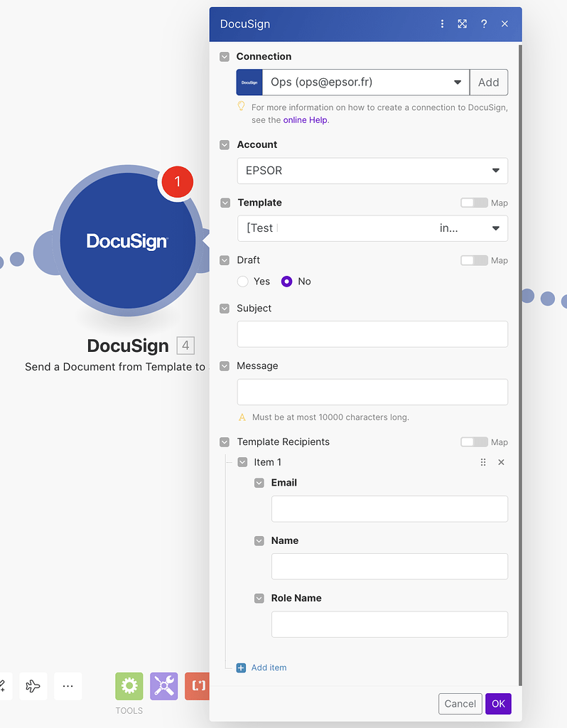Click the DocuSign module circle on canvas

[128, 240]
